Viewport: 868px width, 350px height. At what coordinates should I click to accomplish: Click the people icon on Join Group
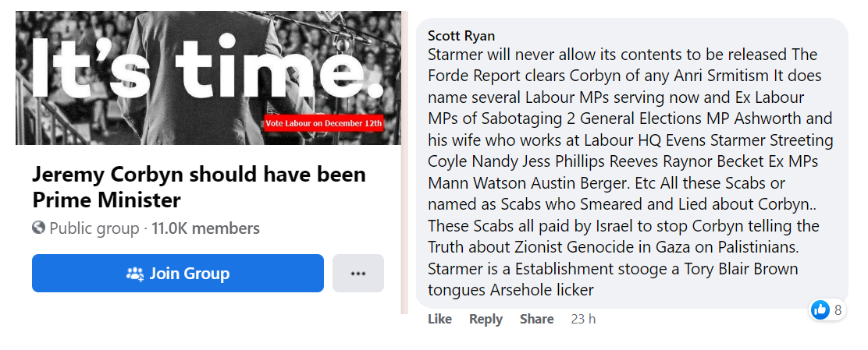[x=135, y=274]
